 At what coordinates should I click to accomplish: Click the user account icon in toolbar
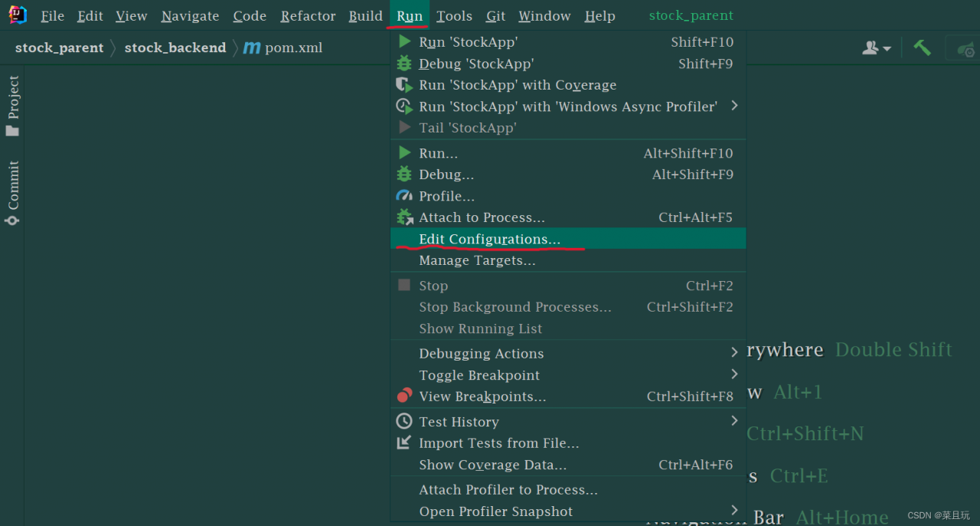tap(871, 47)
